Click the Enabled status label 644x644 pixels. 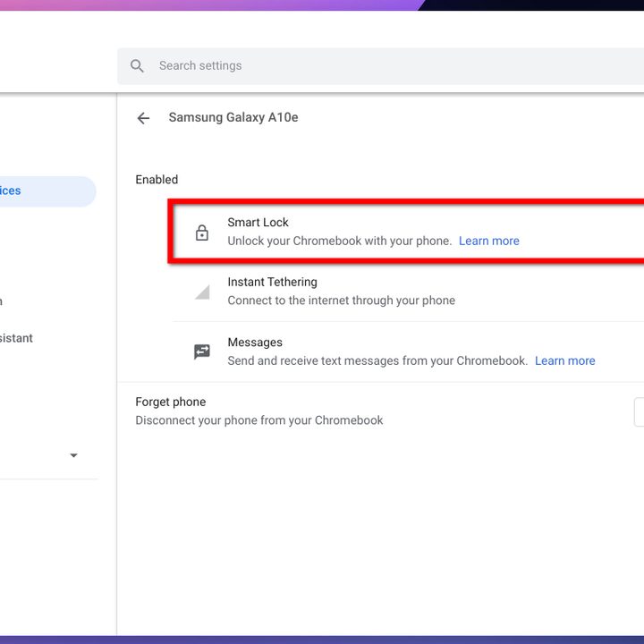(x=157, y=180)
